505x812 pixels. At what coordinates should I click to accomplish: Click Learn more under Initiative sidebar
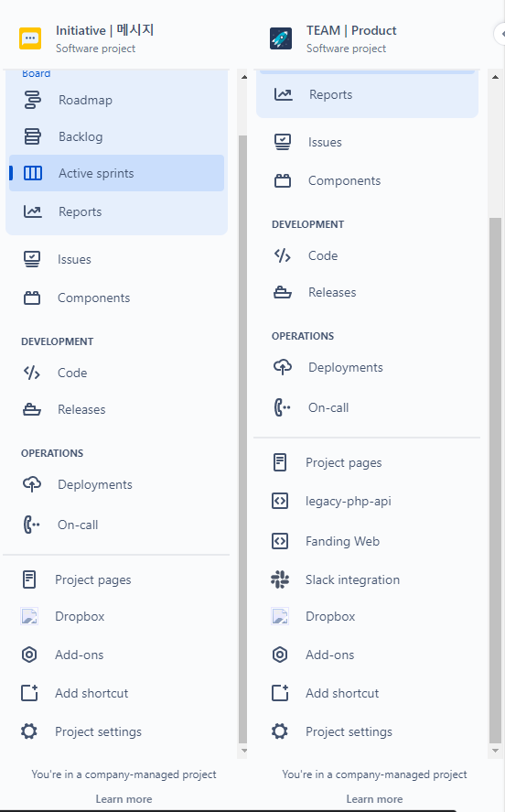(124, 798)
